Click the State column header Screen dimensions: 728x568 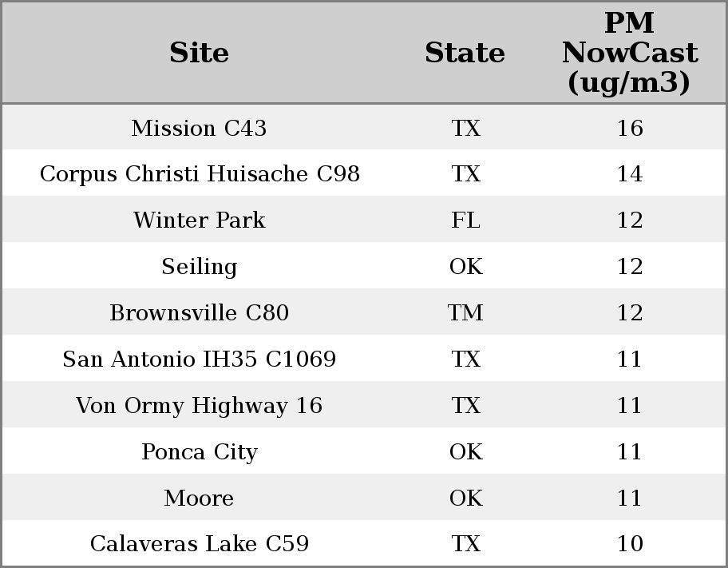click(465, 53)
